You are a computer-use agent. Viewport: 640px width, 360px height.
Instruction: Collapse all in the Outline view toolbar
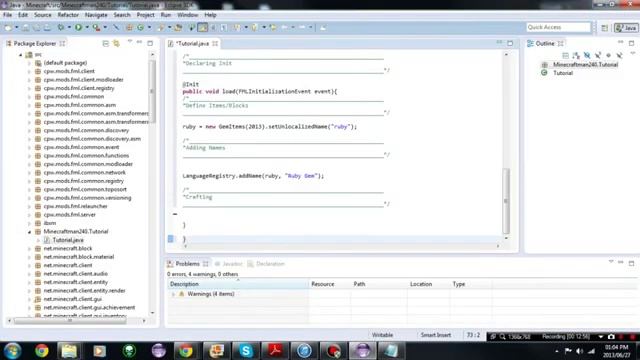pos(565,55)
